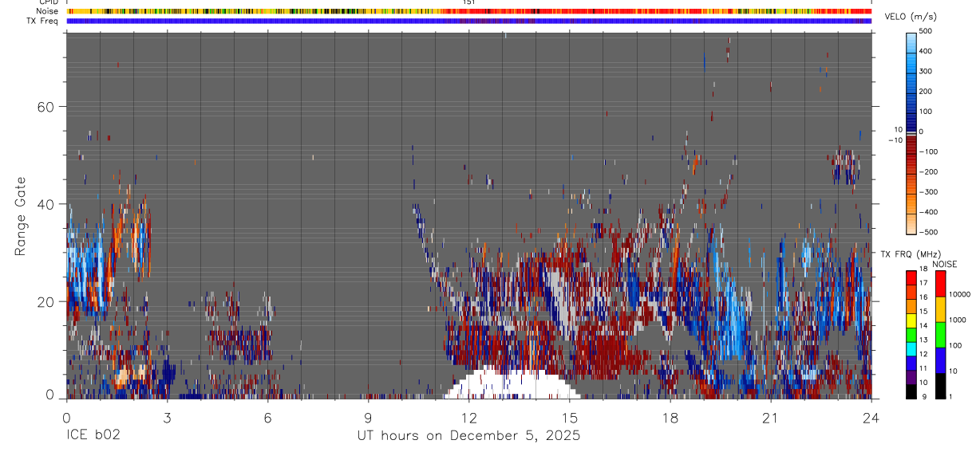
Task: Click the 500 tick on velocity colorbar
Action: (x=926, y=31)
